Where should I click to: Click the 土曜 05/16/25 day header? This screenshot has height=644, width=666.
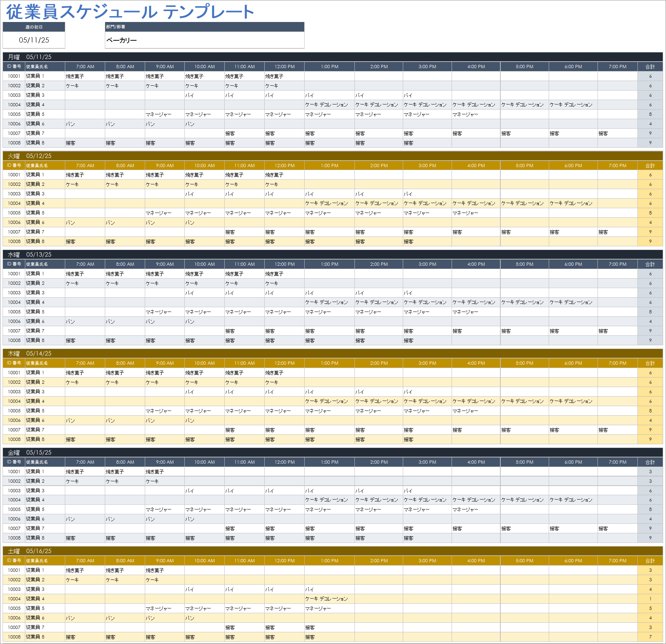click(29, 551)
